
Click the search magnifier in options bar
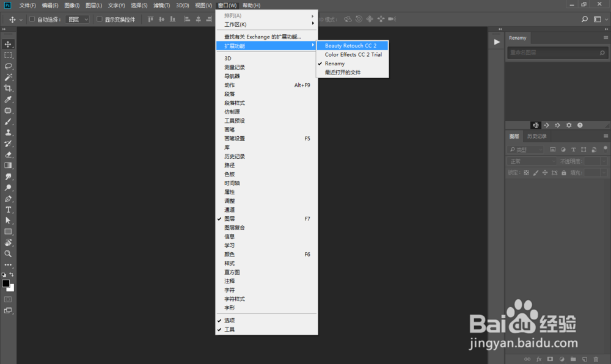(x=585, y=19)
